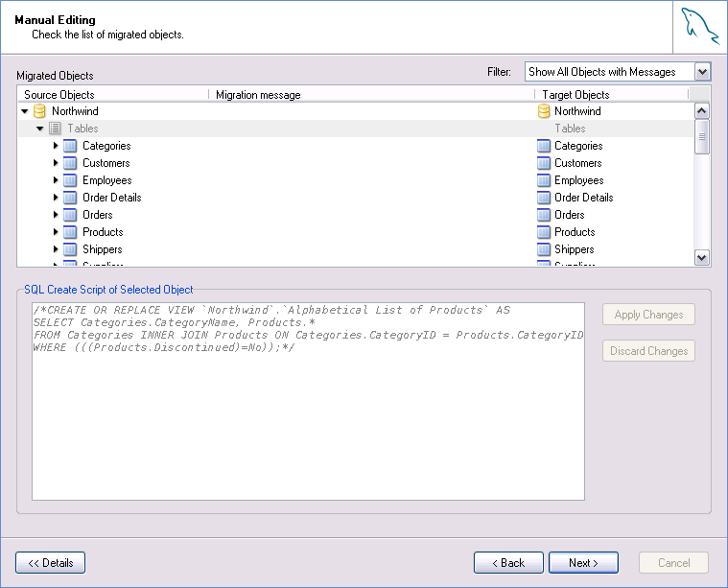Click the MySQL dolphin logo
728x588 pixels.
click(699, 27)
